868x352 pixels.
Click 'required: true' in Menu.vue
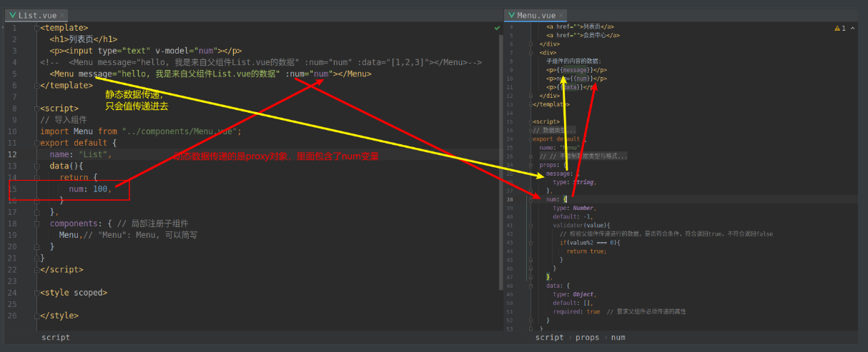577,311
